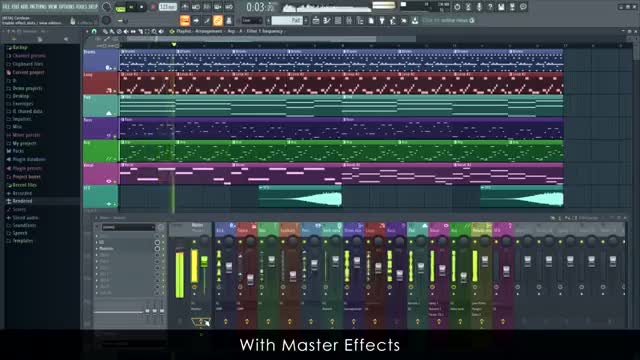Toggle the Master mixer track mute light
Viewport: 640px width, 360px height.
point(194,242)
